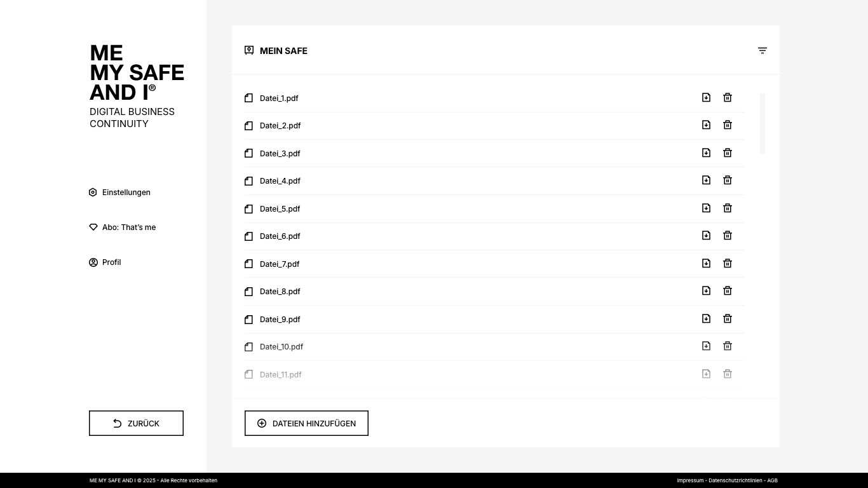This screenshot has height=488, width=868.
Task: Trash the Datei_10.pdf file
Action: pos(728,346)
